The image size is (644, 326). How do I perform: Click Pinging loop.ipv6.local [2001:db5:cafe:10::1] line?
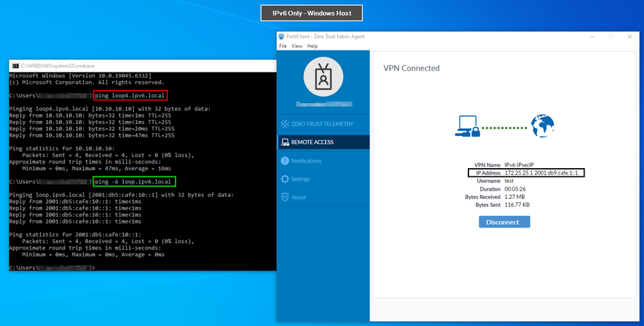click(x=121, y=195)
